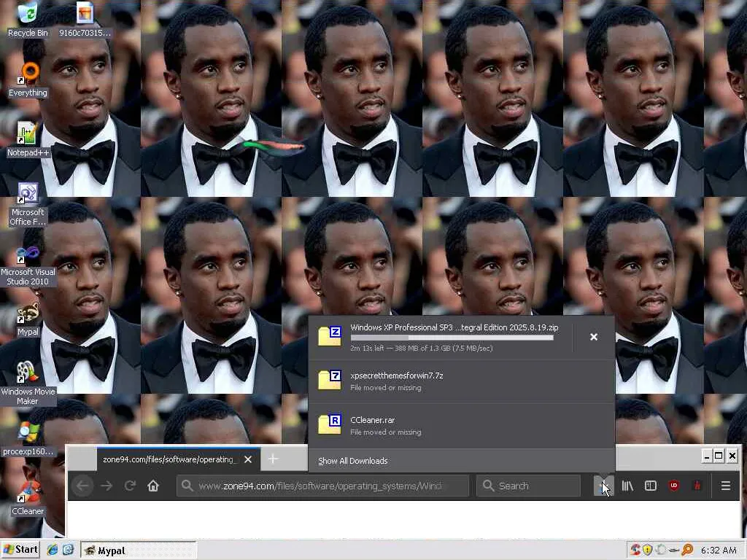Reload the current page in Mypal
The height and width of the screenshot is (560, 747).
(x=130, y=486)
